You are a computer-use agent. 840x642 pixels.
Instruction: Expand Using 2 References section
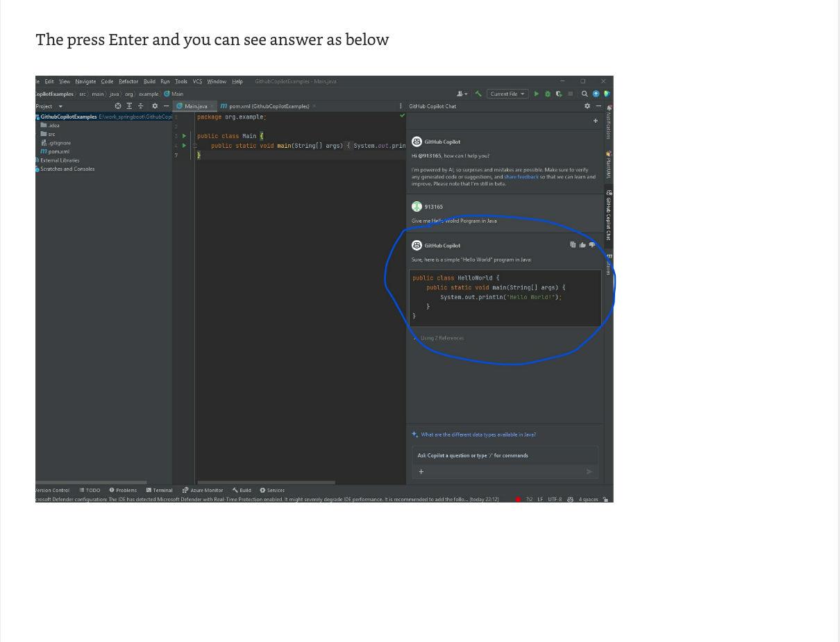point(439,338)
